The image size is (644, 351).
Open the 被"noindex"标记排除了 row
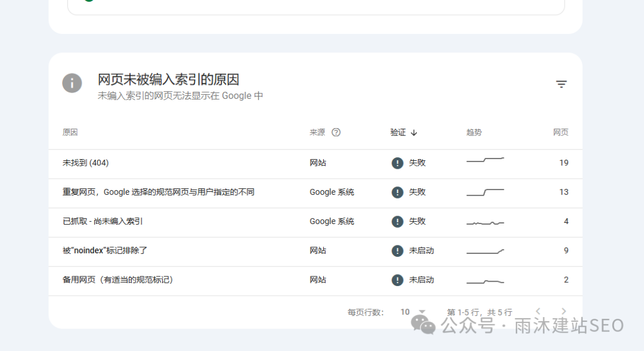[105, 250]
